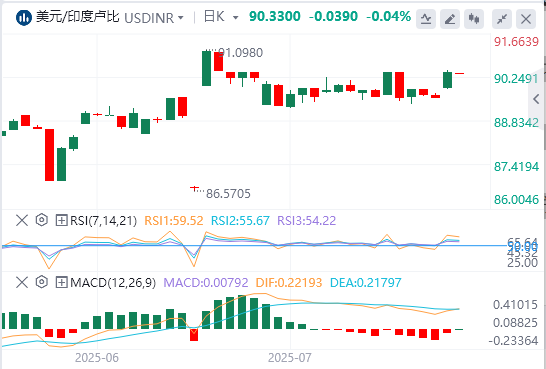
Task: Click the tall green candle at the 91.0980 high
Action: pos(206,68)
